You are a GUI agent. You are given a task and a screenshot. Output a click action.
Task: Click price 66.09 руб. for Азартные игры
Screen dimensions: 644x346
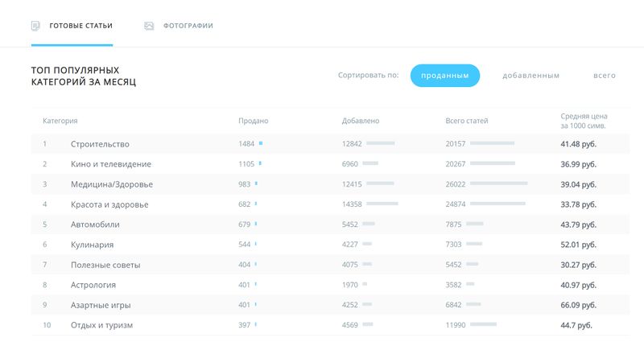click(578, 305)
